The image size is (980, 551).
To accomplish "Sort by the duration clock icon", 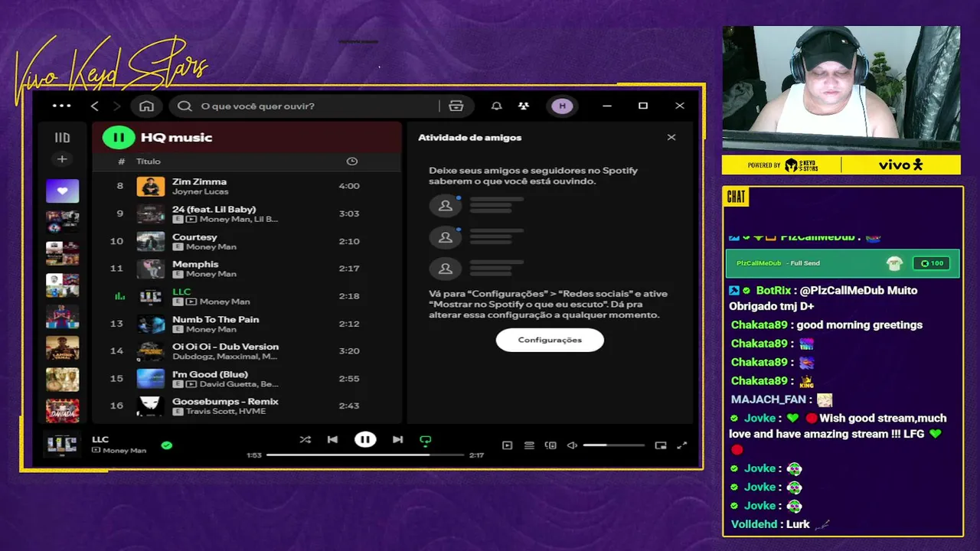I will 351,161.
